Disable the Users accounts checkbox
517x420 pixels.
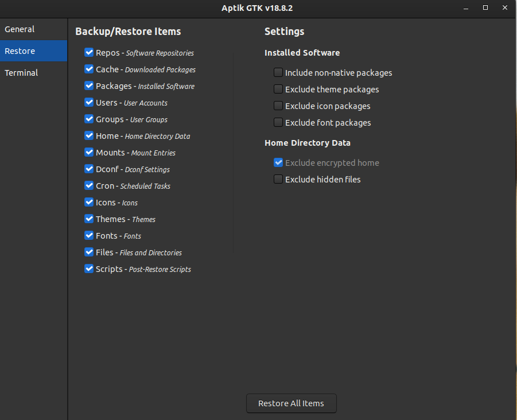tap(89, 103)
